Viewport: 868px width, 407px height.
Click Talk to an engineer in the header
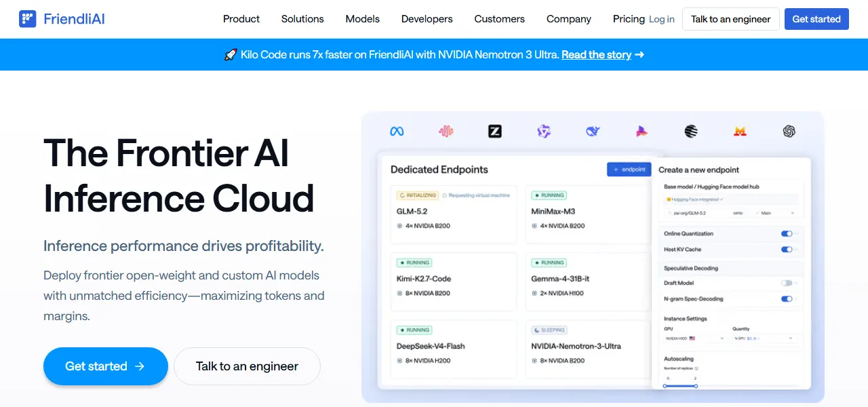click(731, 19)
